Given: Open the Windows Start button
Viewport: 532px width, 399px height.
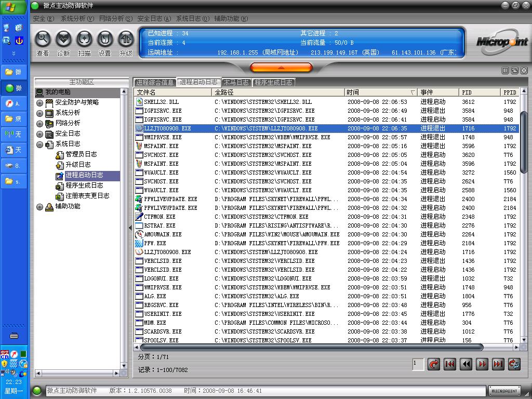Looking at the screenshot, I should (13, 7).
